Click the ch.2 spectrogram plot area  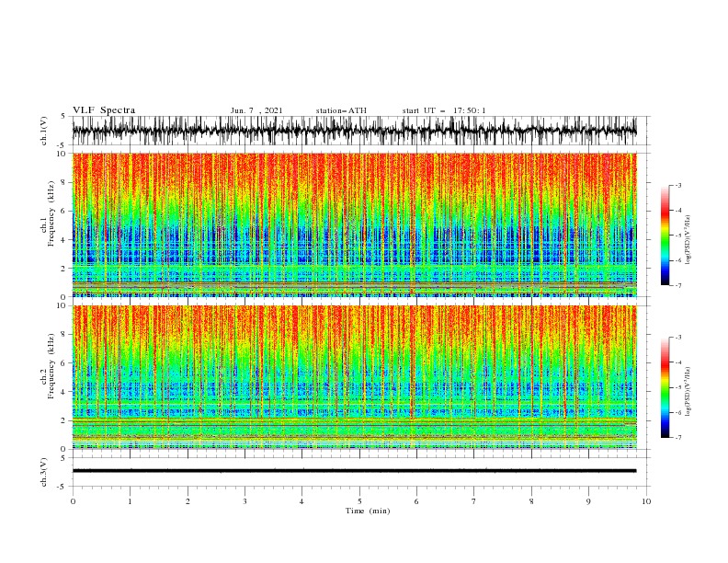[x=355, y=377]
